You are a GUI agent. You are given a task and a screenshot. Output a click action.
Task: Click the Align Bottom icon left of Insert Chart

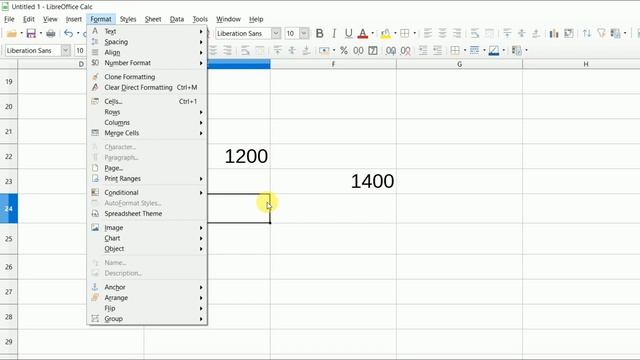(536, 33)
